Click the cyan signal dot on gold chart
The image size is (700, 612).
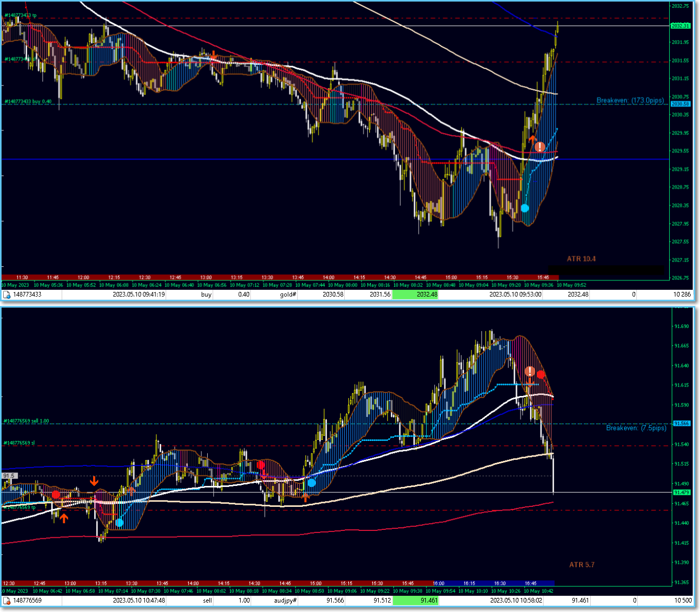[525, 208]
